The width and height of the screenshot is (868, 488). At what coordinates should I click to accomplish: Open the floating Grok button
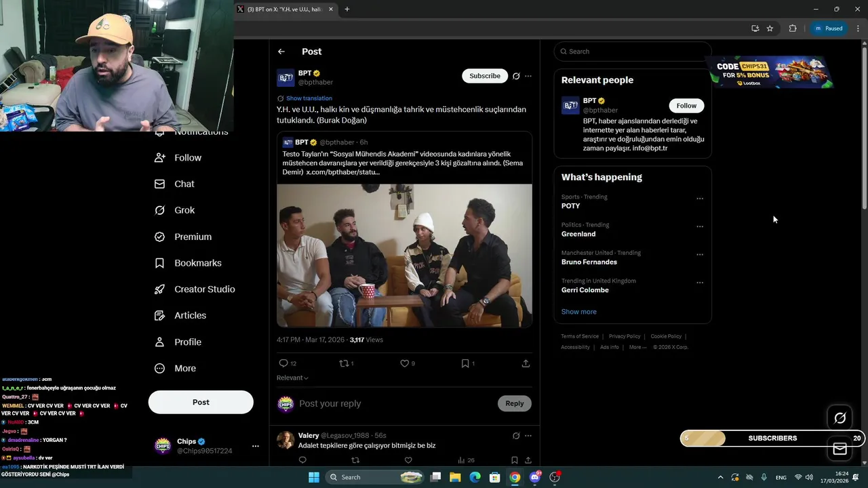pos(840,418)
